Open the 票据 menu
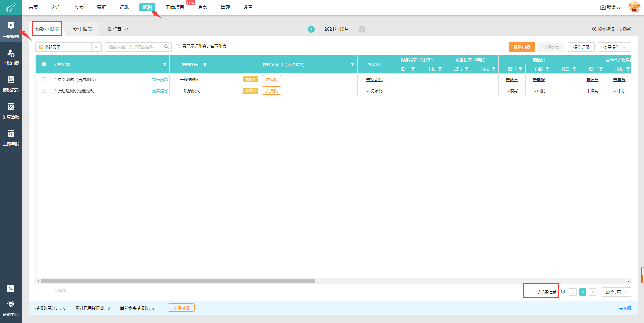This screenshot has width=644, height=323. [x=102, y=7]
